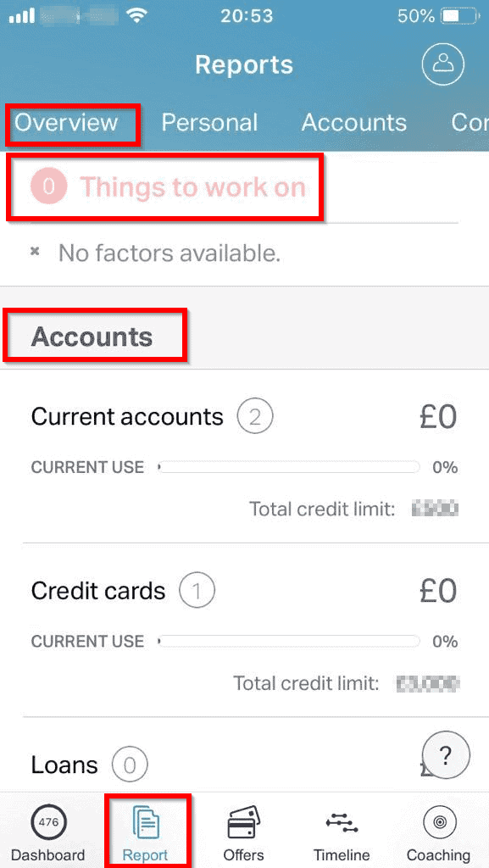Viewport: 489px width, 868px height.
Task: Switch to the Overview tab
Action: tap(66, 122)
